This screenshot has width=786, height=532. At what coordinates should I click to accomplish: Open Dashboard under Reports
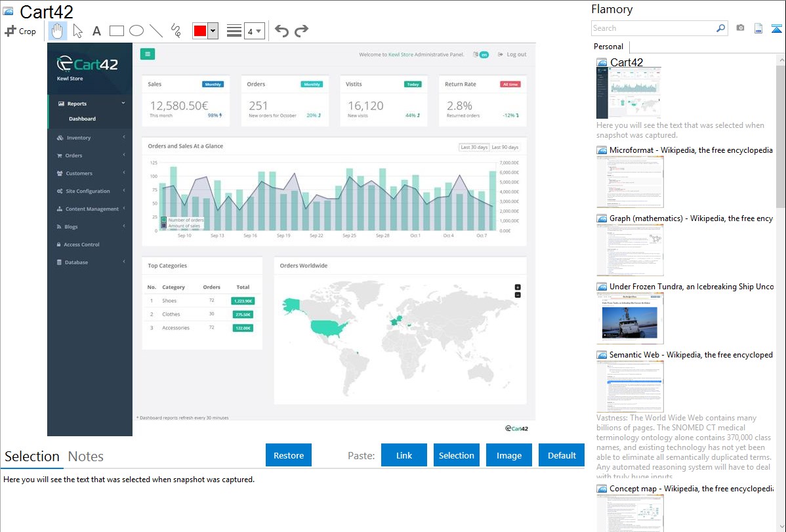coord(82,119)
